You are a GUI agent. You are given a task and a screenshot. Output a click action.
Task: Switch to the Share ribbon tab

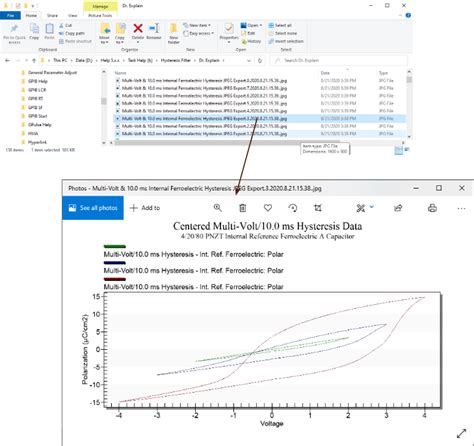point(52,15)
